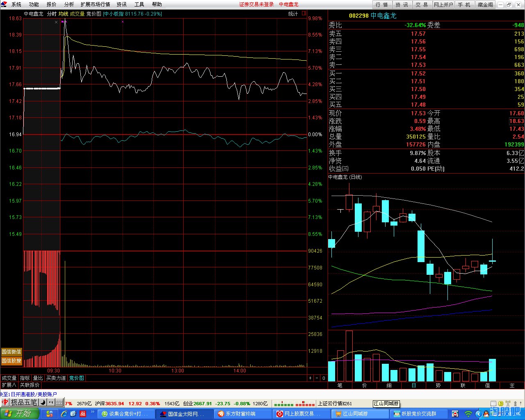This screenshot has height=420, width=525.
Task: Toggle the chart header 成交量 indicator
Action: coord(77,14)
